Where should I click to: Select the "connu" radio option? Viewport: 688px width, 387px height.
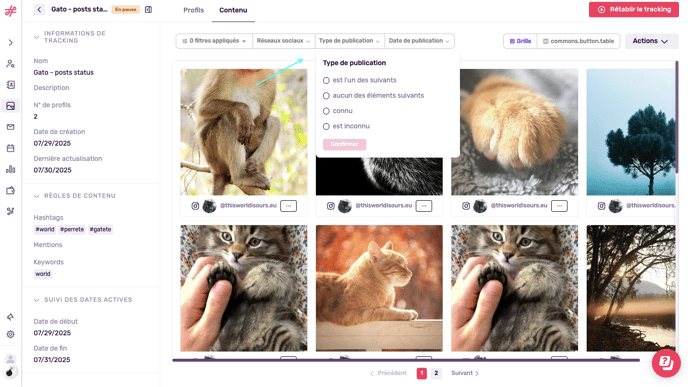(x=326, y=111)
